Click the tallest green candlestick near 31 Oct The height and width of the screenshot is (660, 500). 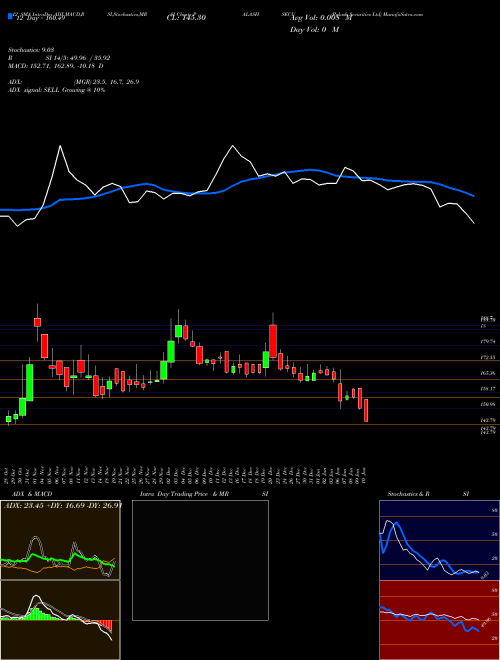[x=29, y=382]
